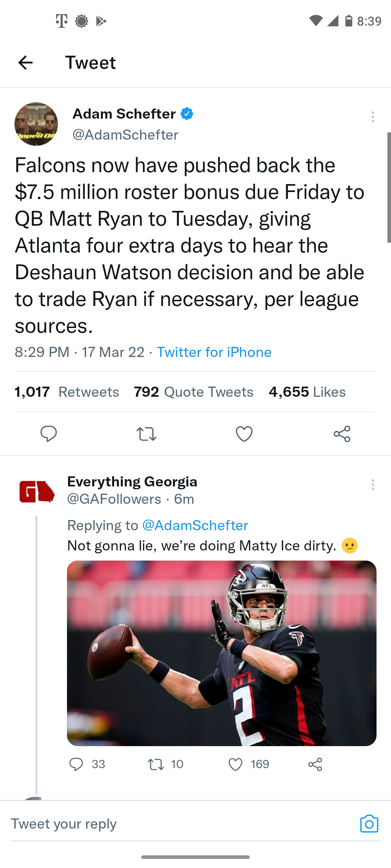Reply to Everything Georgia's tweet with 33 replies
The width and height of the screenshot is (391, 868).
(87, 764)
